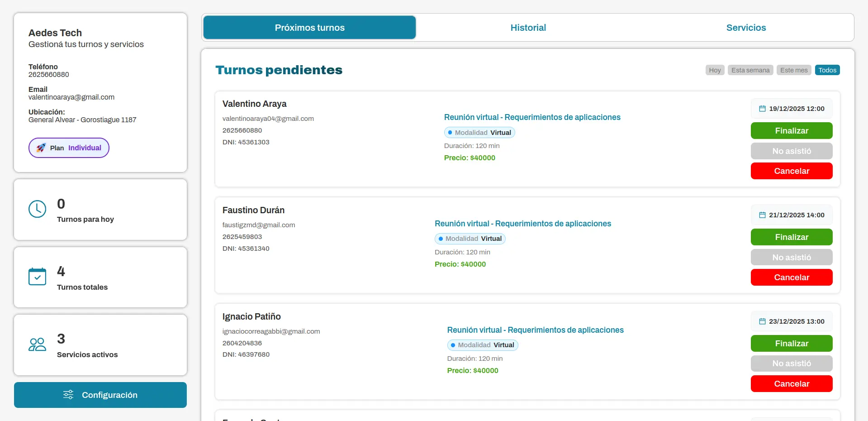Cancel Faustino Durán's appointment
Viewport: 868px width, 421px height.
click(791, 277)
